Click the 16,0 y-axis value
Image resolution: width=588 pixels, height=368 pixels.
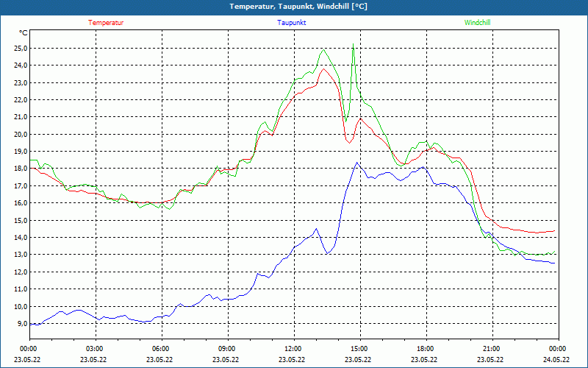(x=21, y=203)
